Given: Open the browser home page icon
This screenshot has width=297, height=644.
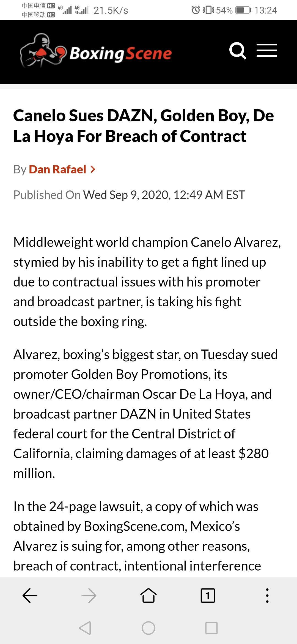Looking at the screenshot, I should point(148,596).
